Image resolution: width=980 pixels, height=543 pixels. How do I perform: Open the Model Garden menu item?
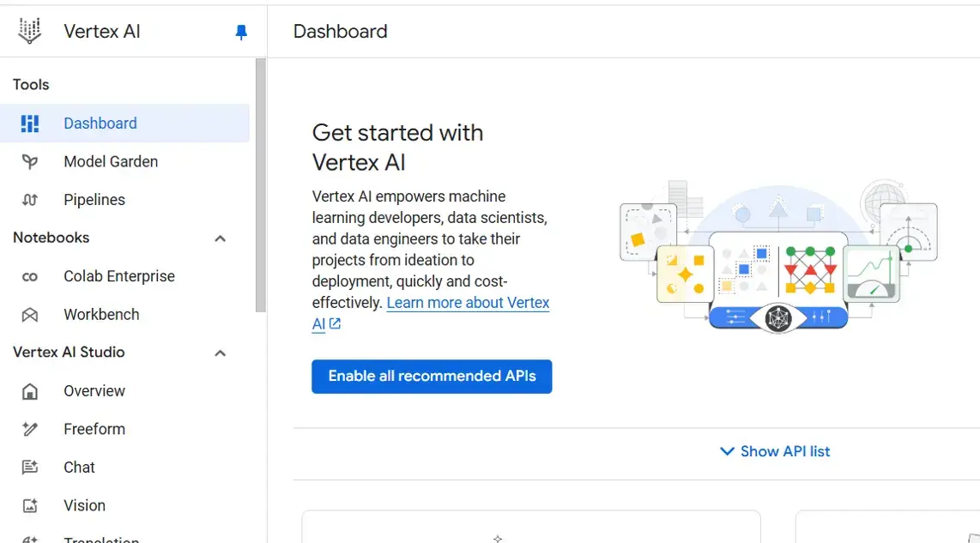click(111, 161)
